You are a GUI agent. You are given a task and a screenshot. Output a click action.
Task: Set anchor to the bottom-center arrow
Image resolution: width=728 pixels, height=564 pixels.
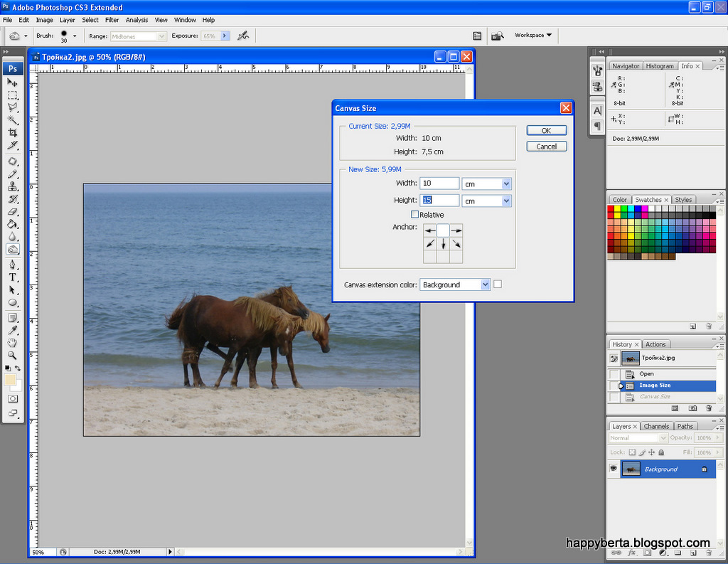point(443,244)
